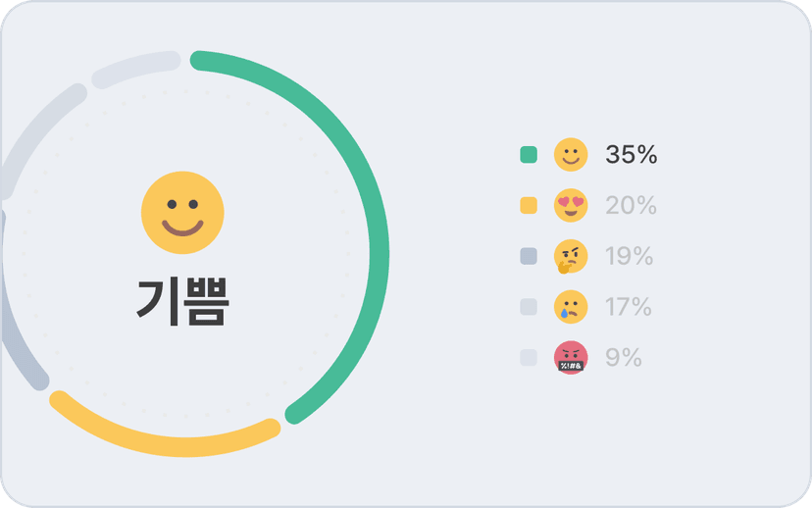Click the faint legend square beside 9%

(x=529, y=358)
